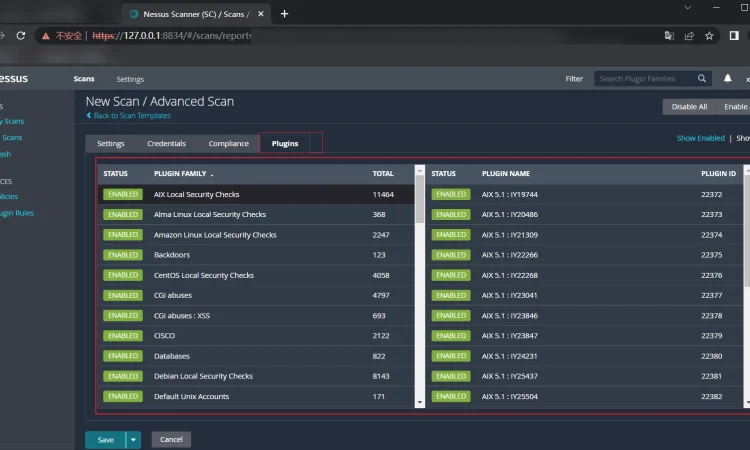Open Settings in the top navigation

point(130,79)
